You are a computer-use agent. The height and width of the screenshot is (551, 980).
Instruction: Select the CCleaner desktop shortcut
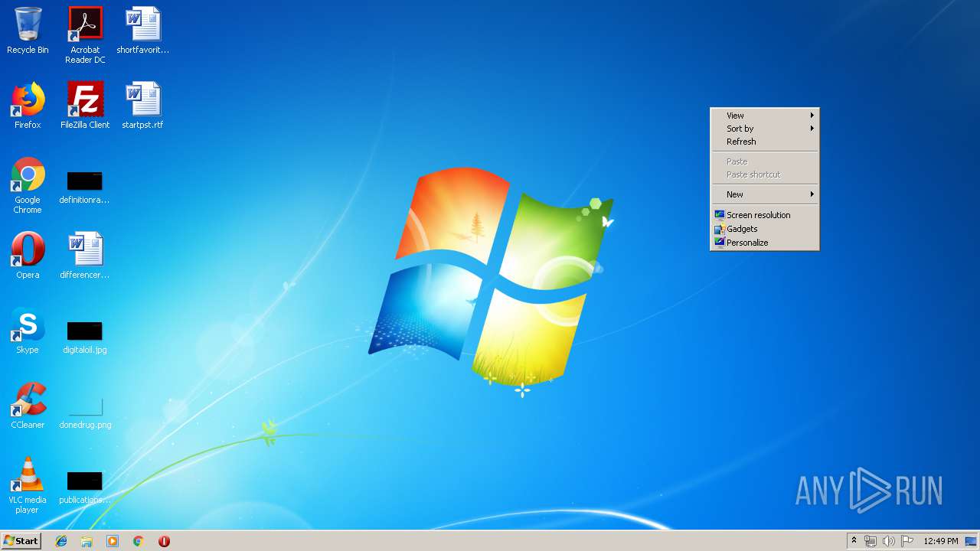pyautogui.click(x=28, y=406)
